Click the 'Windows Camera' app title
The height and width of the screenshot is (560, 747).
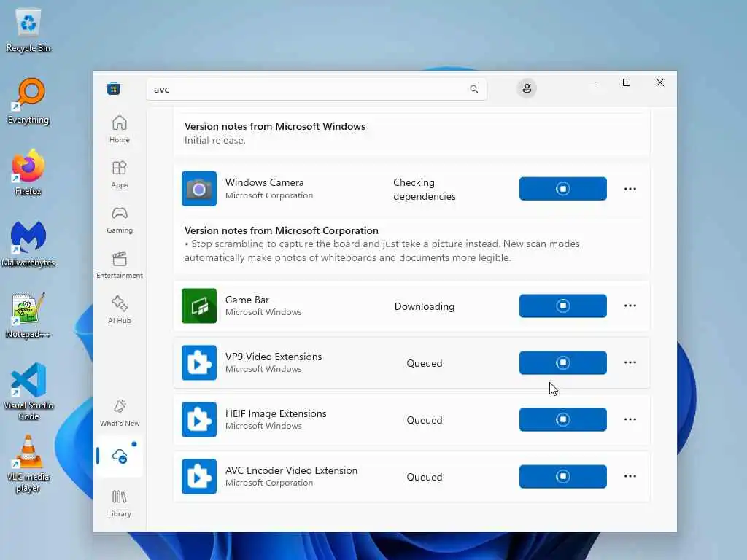264,182
